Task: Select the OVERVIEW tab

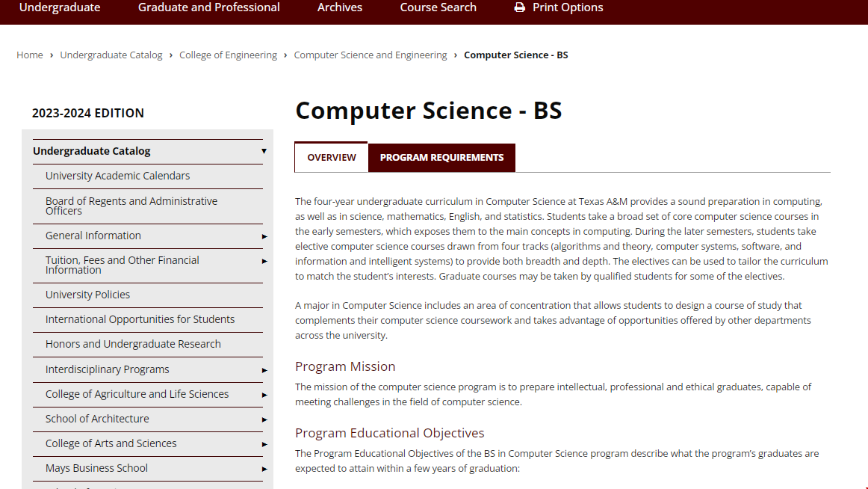Action: tap(331, 157)
